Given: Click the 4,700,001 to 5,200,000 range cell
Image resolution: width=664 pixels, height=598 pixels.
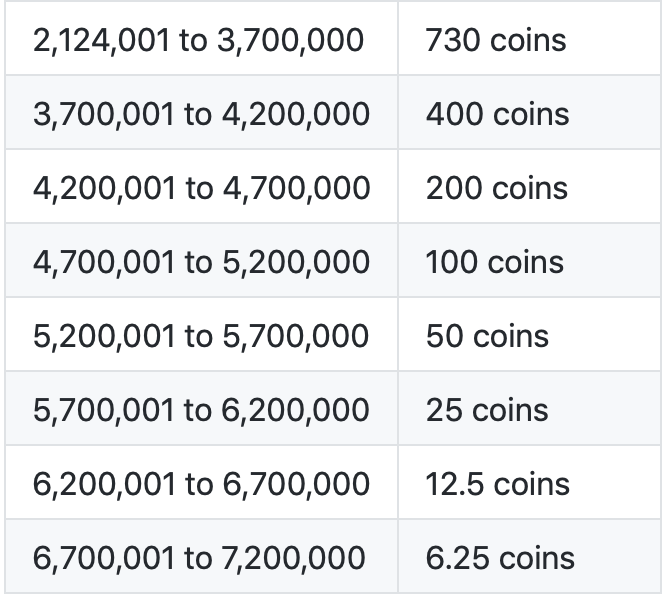Looking at the screenshot, I should 201,262.
